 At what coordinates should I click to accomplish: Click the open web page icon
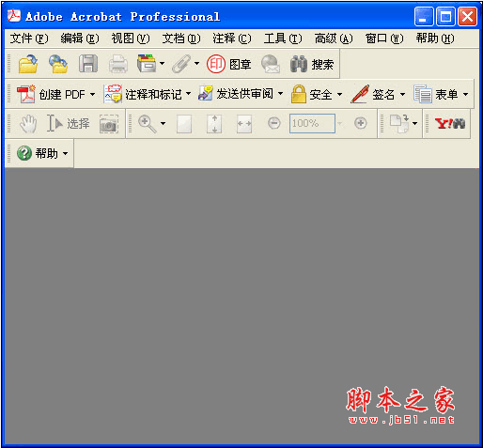pyautogui.click(x=58, y=64)
